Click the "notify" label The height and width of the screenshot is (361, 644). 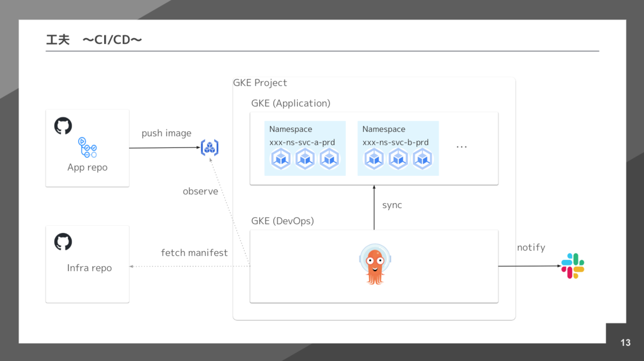(x=531, y=247)
